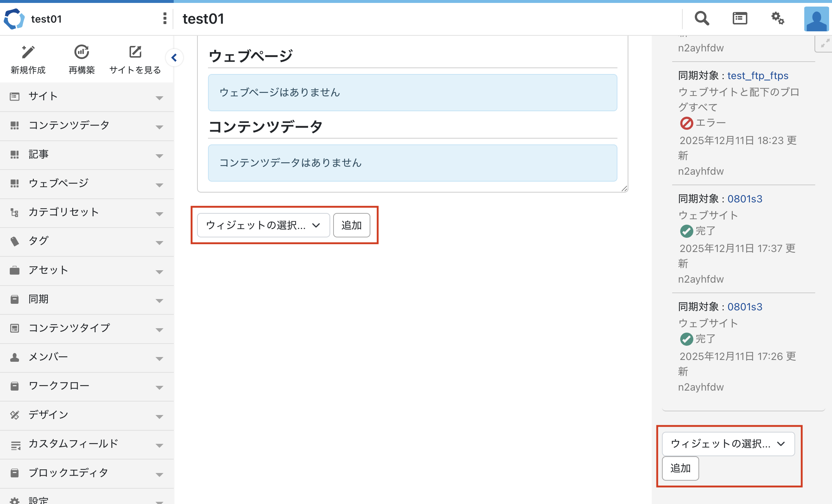Screen dimensions: 832x504
Task: Open the search magnifier icon
Action: coord(701,18)
